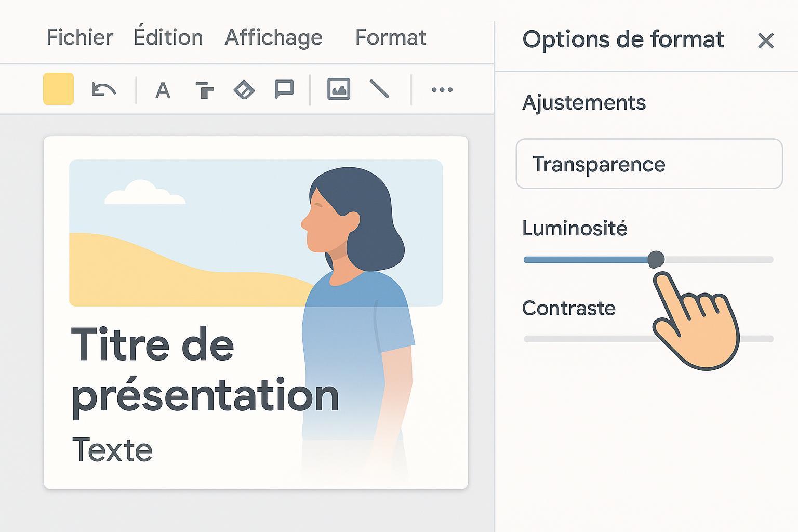This screenshot has width=798, height=532.
Task: Select the text color 'A' icon
Action: tap(163, 90)
